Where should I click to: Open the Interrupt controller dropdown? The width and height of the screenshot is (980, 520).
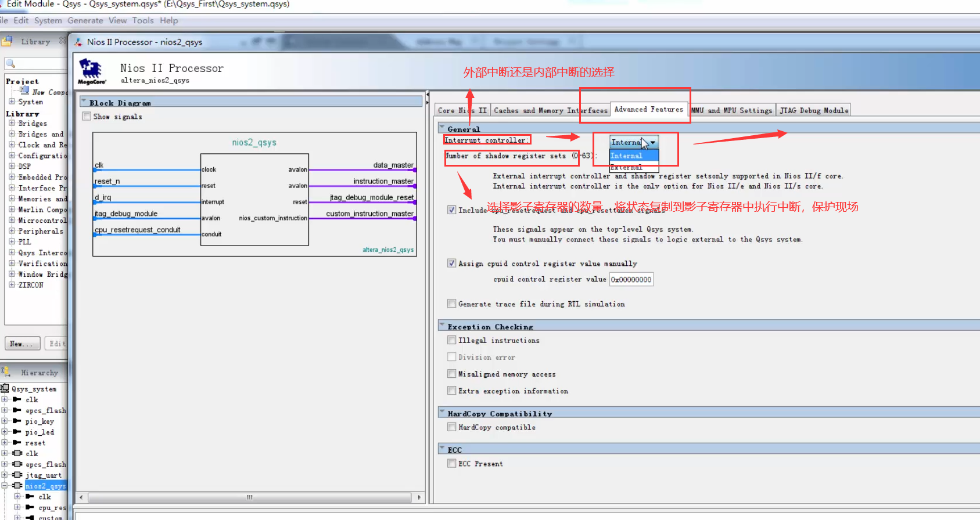pos(634,142)
